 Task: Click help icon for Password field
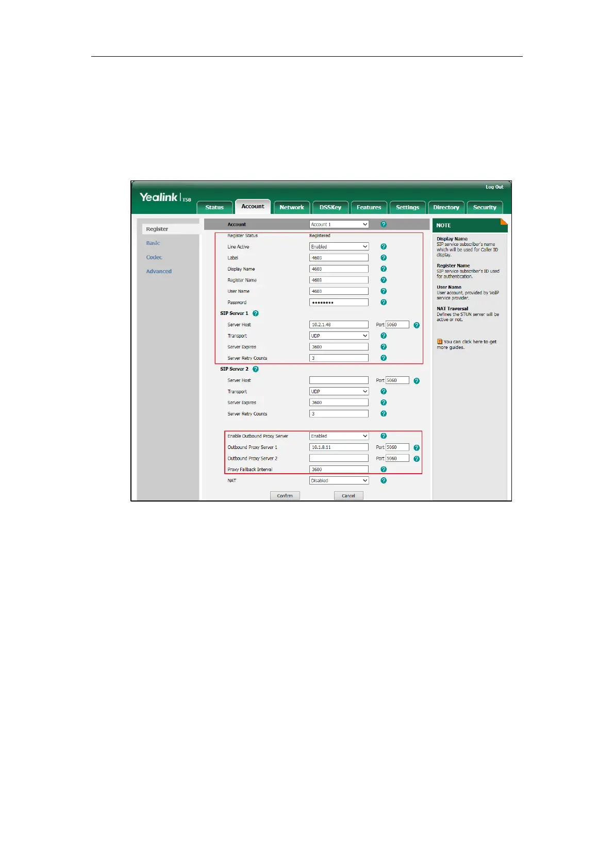(384, 302)
